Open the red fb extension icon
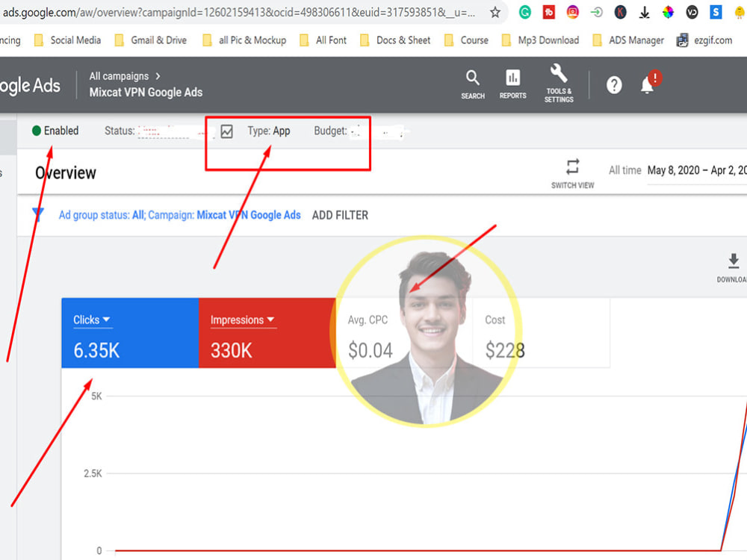 coord(549,13)
